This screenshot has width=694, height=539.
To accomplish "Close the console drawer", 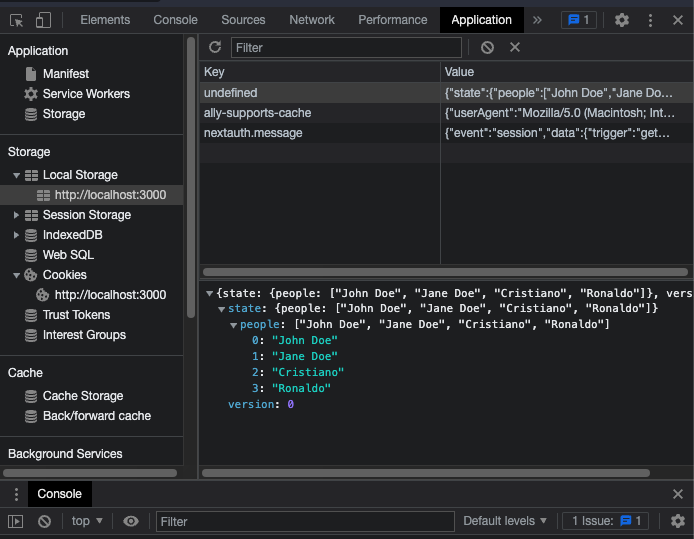I will (x=678, y=494).
